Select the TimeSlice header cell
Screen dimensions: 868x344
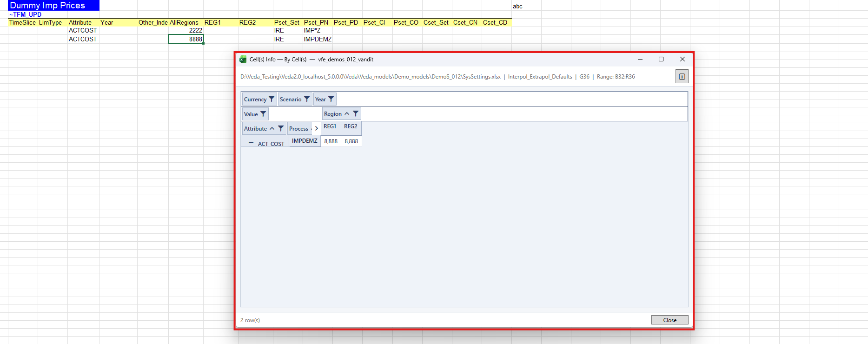[23, 22]
